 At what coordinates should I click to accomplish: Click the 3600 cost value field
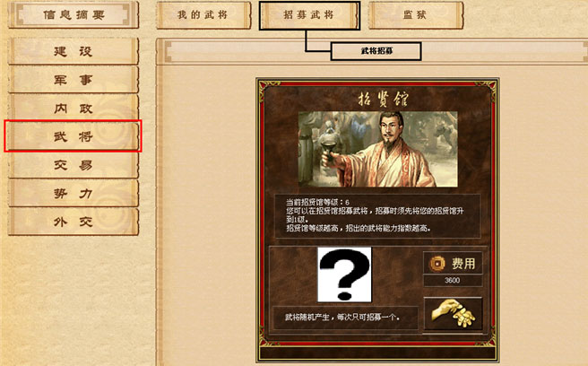tap(453, 280)
